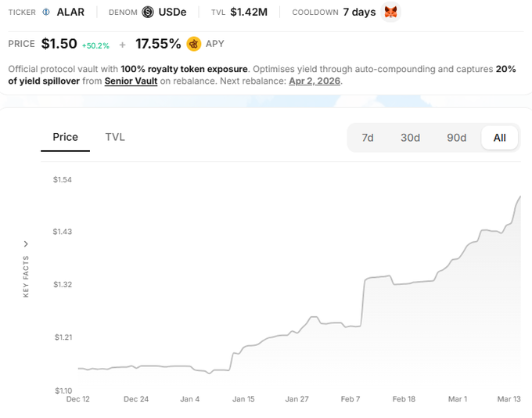532x418 pixels.
Task: Click the Apr 2, 2026 rebalance date
Action: [x=315, y=81]
